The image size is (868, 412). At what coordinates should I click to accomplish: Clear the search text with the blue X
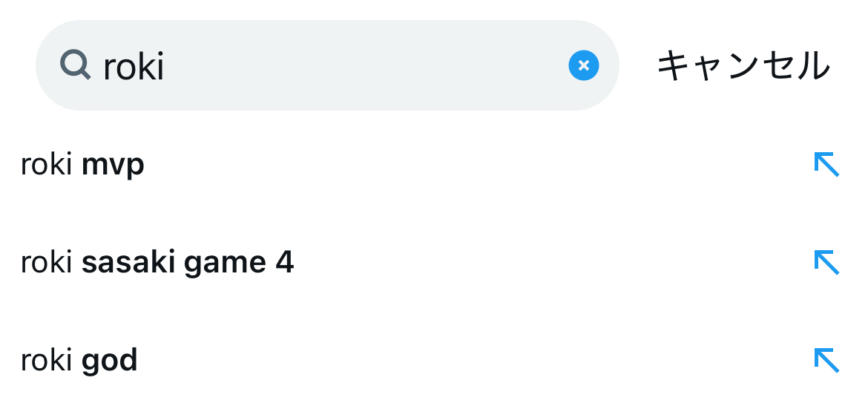pyautogui.click(x=583, y=65)
